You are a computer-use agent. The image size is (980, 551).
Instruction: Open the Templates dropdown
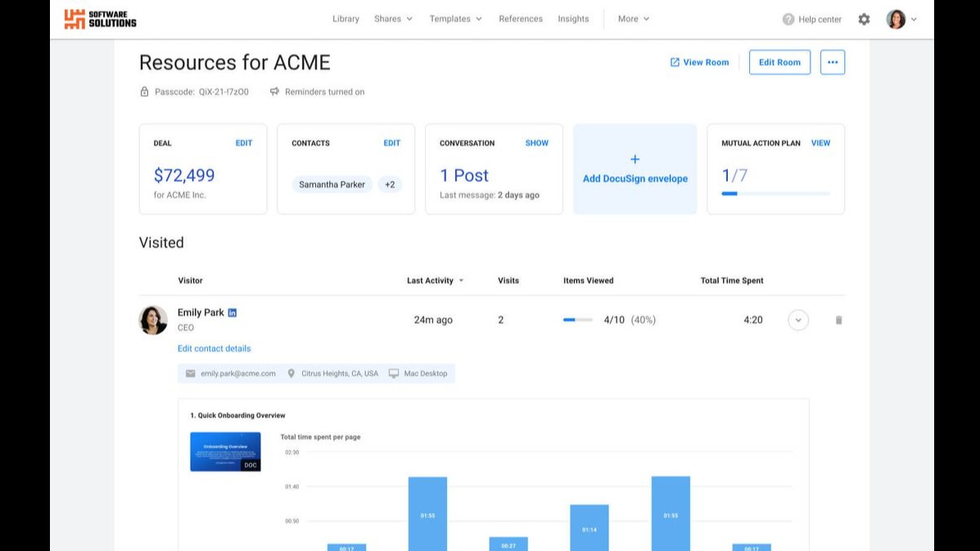[x=455, y=19]
